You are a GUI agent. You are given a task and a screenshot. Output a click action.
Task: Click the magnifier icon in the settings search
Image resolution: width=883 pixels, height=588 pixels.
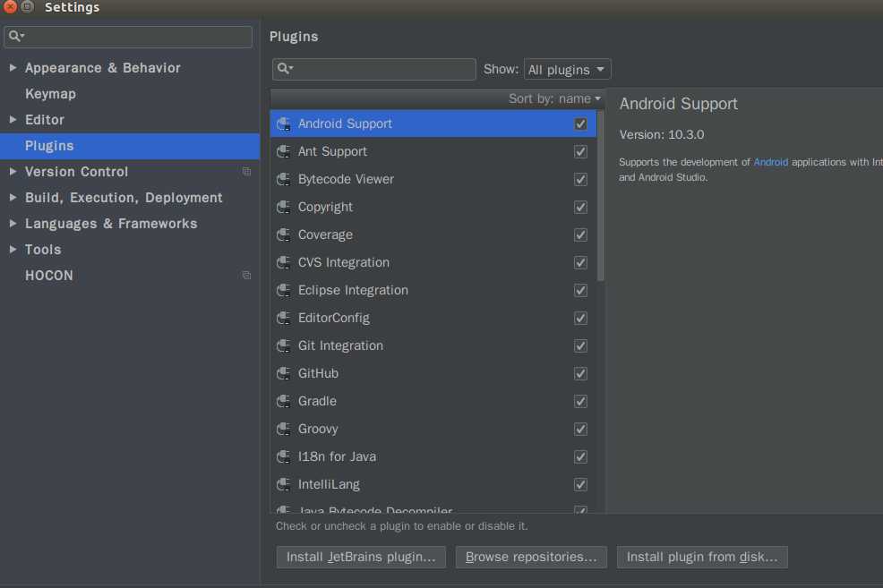click(16, 36)
